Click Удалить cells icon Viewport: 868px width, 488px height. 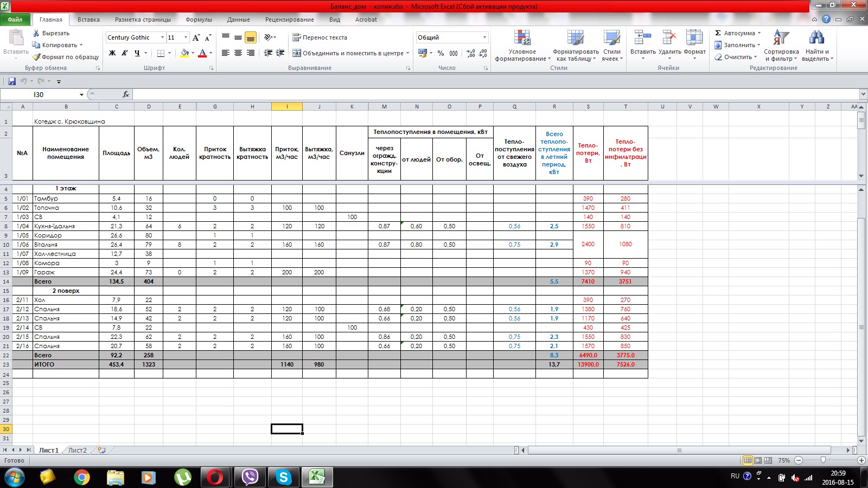coord(669,46)
